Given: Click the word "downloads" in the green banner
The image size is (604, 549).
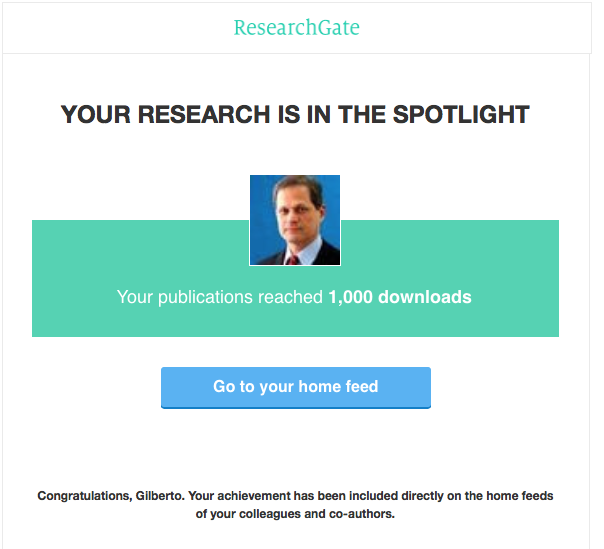Looking at the screenshot, I should 425,297.
